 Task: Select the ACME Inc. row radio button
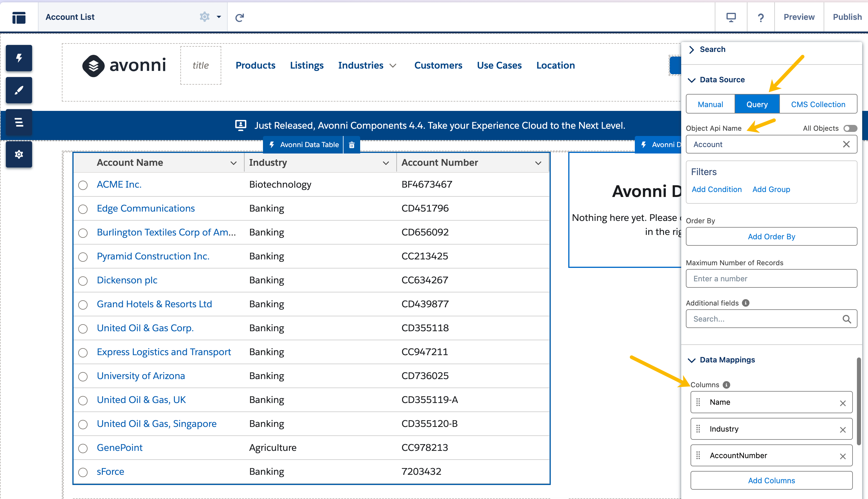pos(83,185)
